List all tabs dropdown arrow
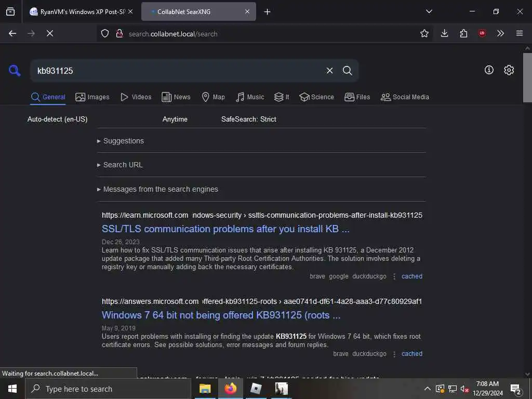The width and height of the screenshot is (532, 399). point(429,11)
